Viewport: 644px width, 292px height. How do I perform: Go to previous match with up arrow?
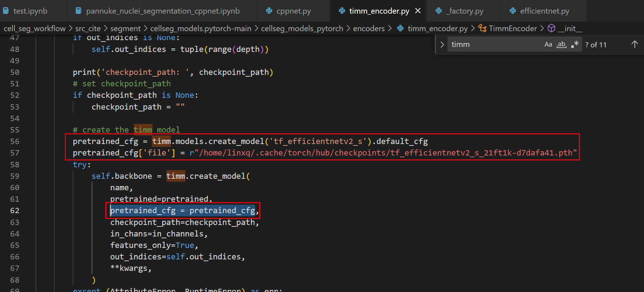(635, 44)
